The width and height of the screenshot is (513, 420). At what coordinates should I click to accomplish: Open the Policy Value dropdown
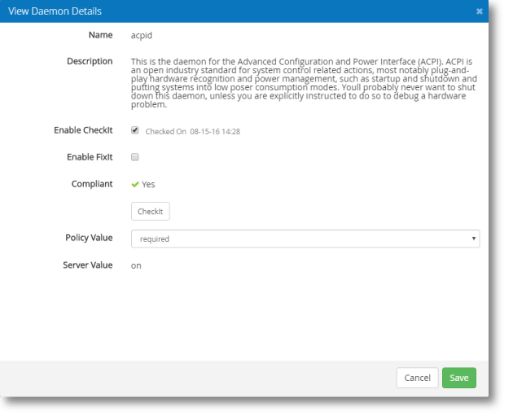pos(305,238)
